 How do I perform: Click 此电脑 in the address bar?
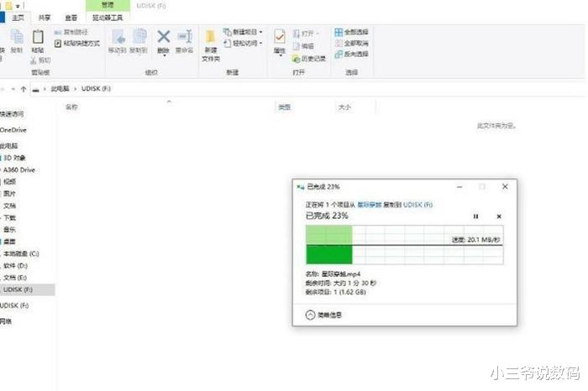point(60,89)
